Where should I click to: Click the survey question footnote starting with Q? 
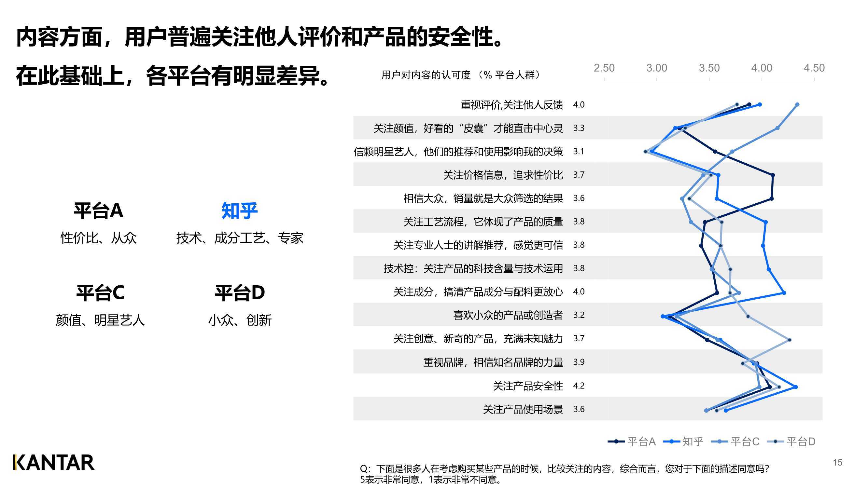[x=565, y=468]
